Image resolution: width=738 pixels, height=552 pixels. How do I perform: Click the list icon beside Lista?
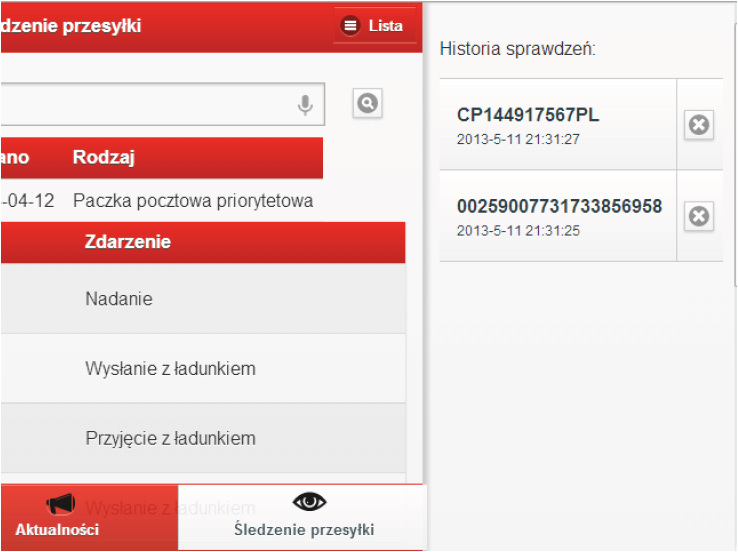pyautogui.click(x=351, y=25)
